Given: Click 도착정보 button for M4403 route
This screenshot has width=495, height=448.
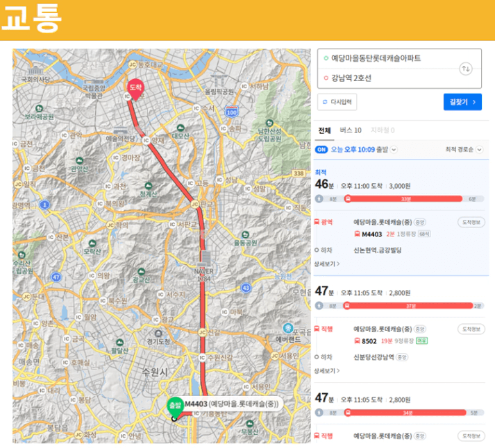Looking at the screenshot, I should pyautogui.click(x=471, y=222).
